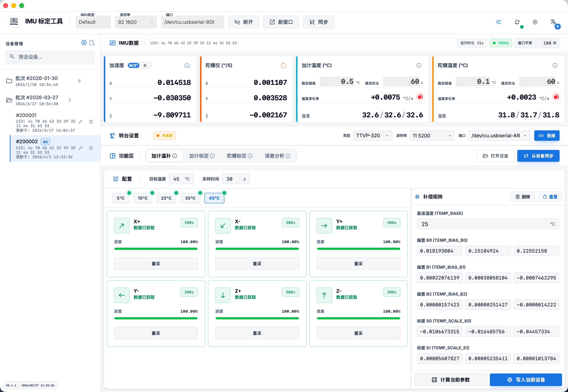The image size is (568, 392).
Task: Edit device #200002 with pencil icon
Action: tap(80, 148)
